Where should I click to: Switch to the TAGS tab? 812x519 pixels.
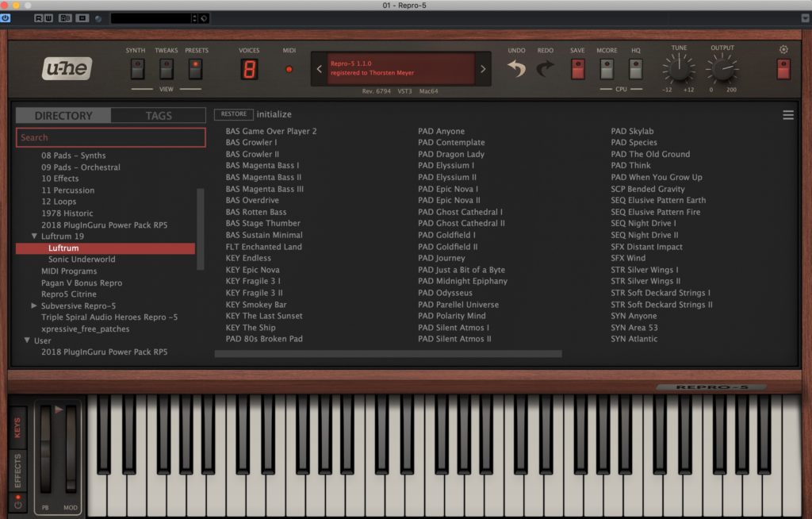click(x=159, y=115)
